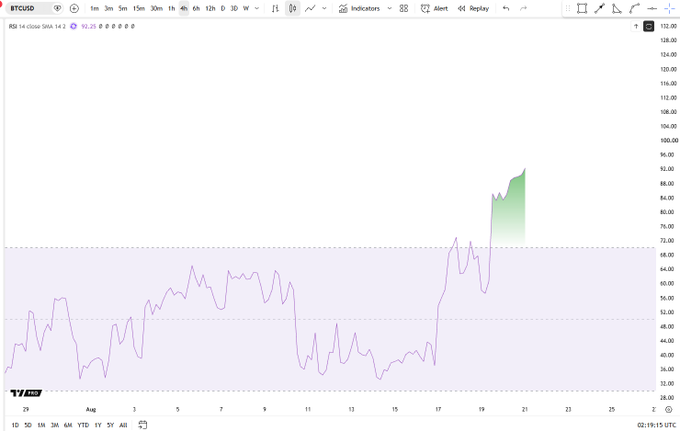Click the 72.00 label on RSI scale
Image resolution: width=680 pixels, height=431 pixels.
(x=667, y=241)
